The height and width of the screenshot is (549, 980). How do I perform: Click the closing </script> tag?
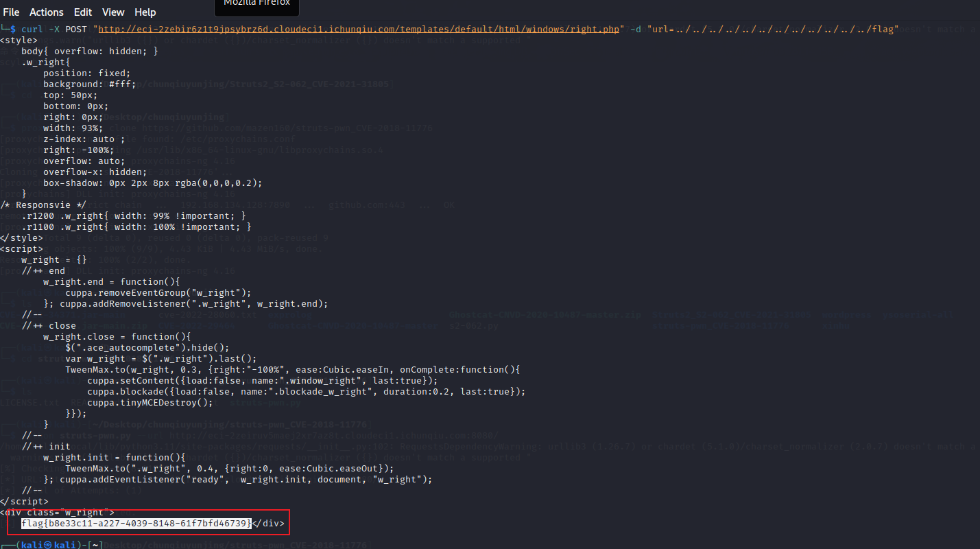pyautogui.click(x=25, y=502)
